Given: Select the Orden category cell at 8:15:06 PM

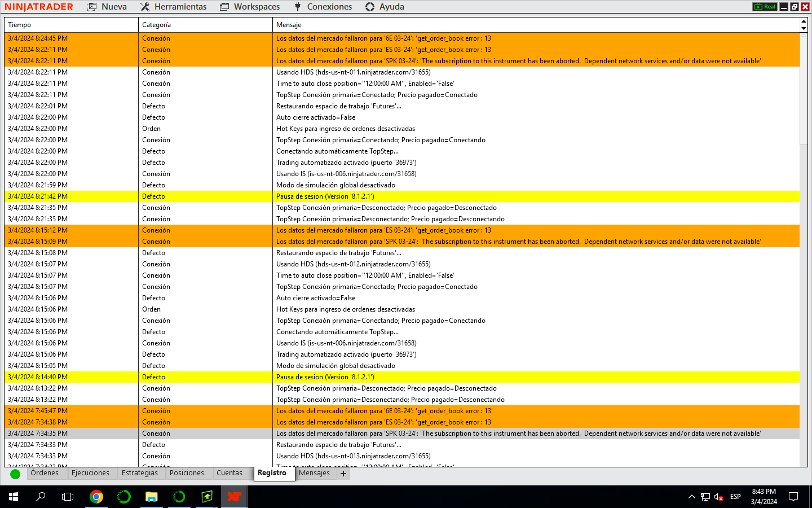Looking at the screenshot, I should tap(205, 309).
